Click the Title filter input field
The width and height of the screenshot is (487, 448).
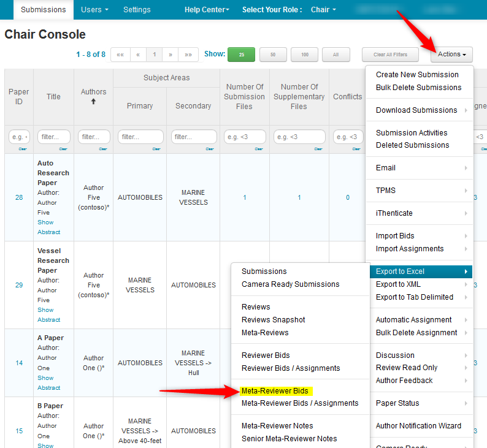coord(53,137)
